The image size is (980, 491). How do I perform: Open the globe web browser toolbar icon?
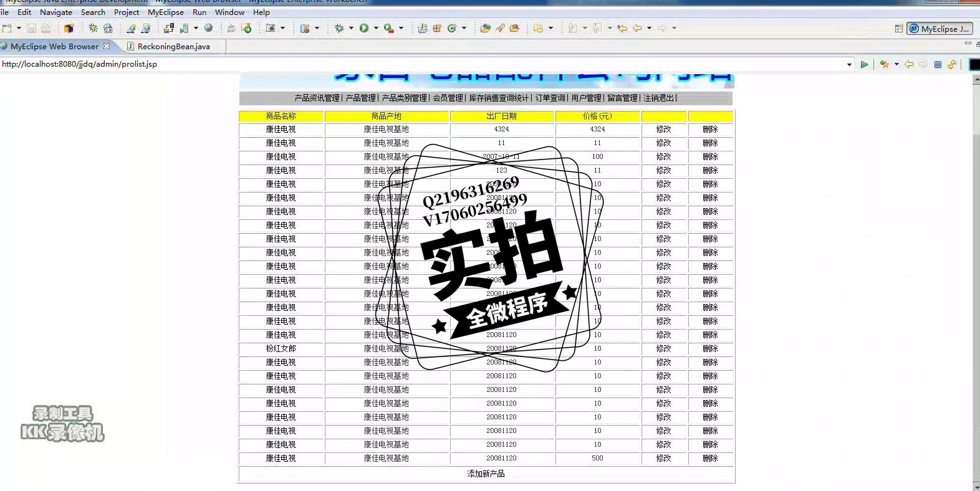pyautogui.click(x=209, y=28)
